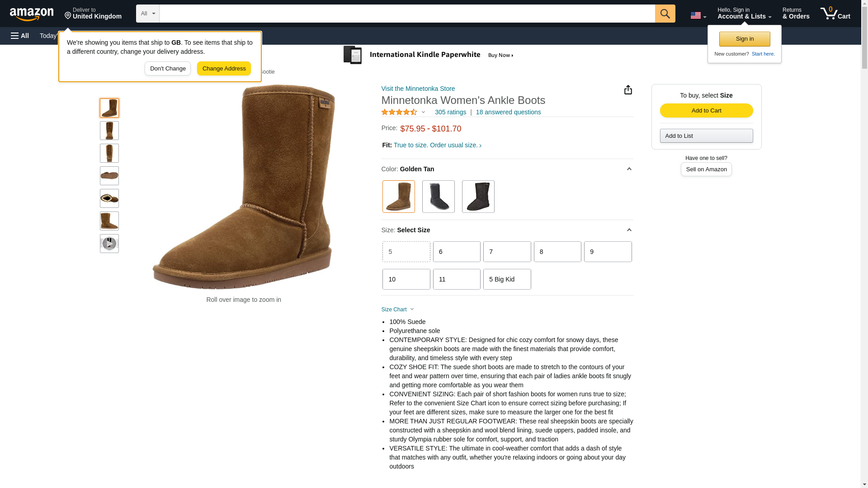The width and height of the screenshot is (868, 488).
Task: Open the shopping cart icon
Action: (x=835, y=14)
